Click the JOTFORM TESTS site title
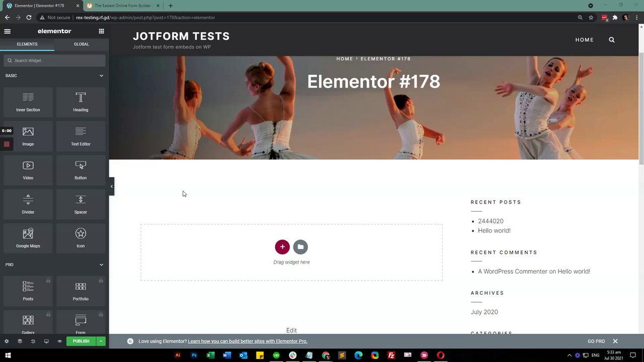Viewport: 644px width, 362px height. click(x=181, y=36)
